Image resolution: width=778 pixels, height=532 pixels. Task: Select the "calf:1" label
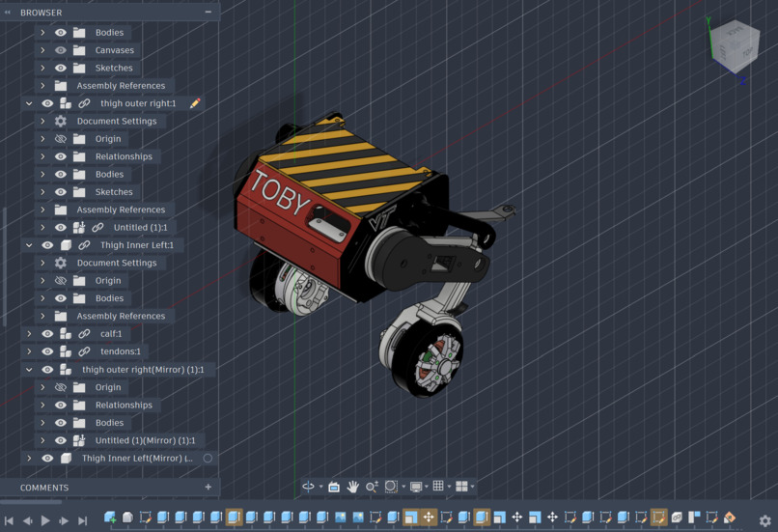pyautogui.click(x=111, y=334)
